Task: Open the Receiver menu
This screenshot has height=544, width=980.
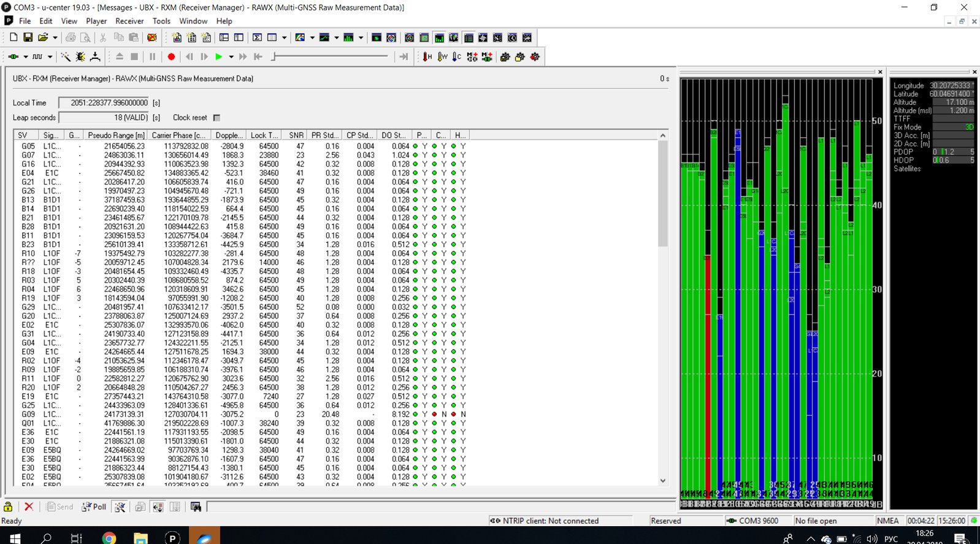Action: (x=129, y=21)
